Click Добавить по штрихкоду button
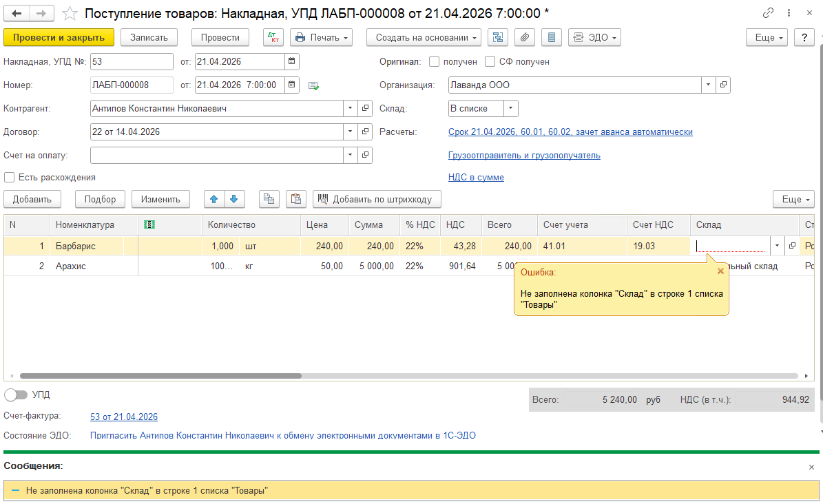The width and height of the screenshot is (823, 504). 377,199
